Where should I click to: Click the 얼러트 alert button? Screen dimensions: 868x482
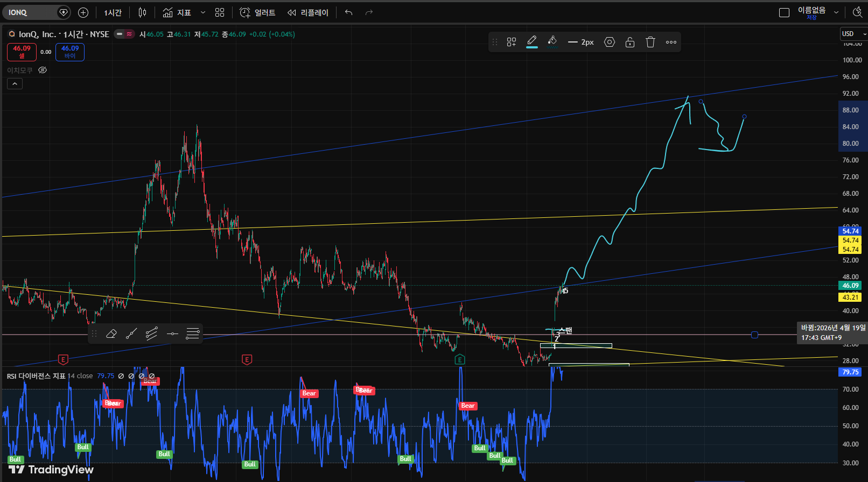click(x=257, y=12)
